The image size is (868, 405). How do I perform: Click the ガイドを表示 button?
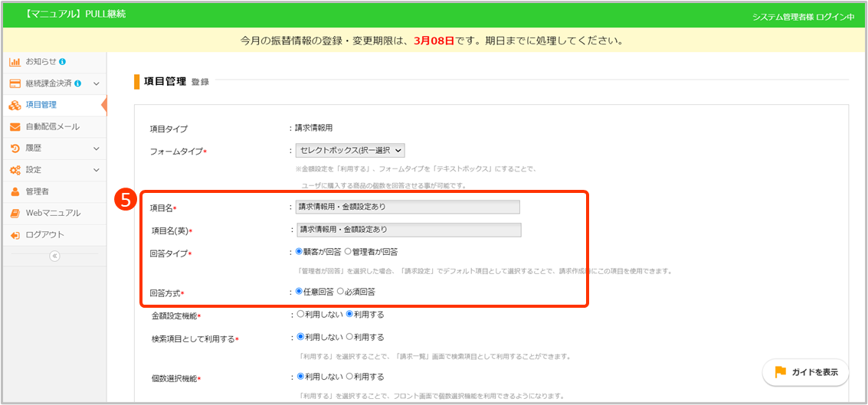coord(806,372)
